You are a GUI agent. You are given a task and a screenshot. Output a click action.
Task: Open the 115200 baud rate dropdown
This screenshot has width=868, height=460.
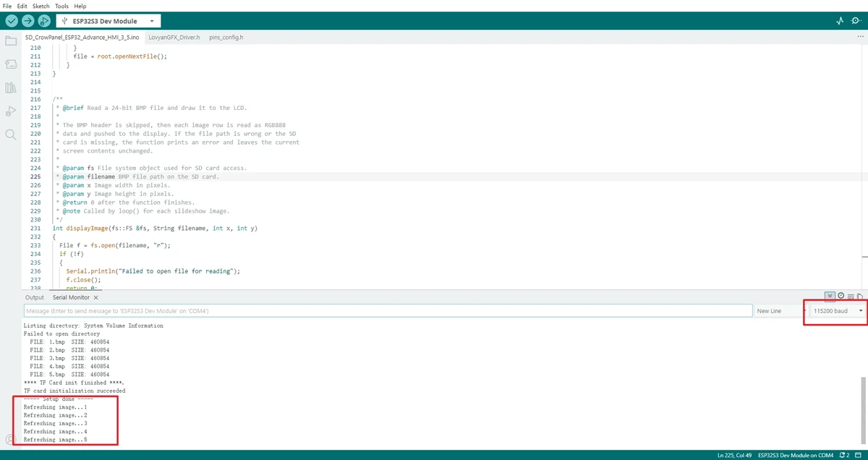[837, 310]
